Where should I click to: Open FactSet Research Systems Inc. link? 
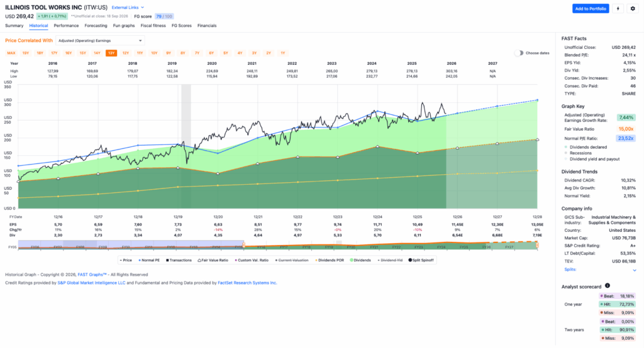pyautogui.click(x=247, y=283)
